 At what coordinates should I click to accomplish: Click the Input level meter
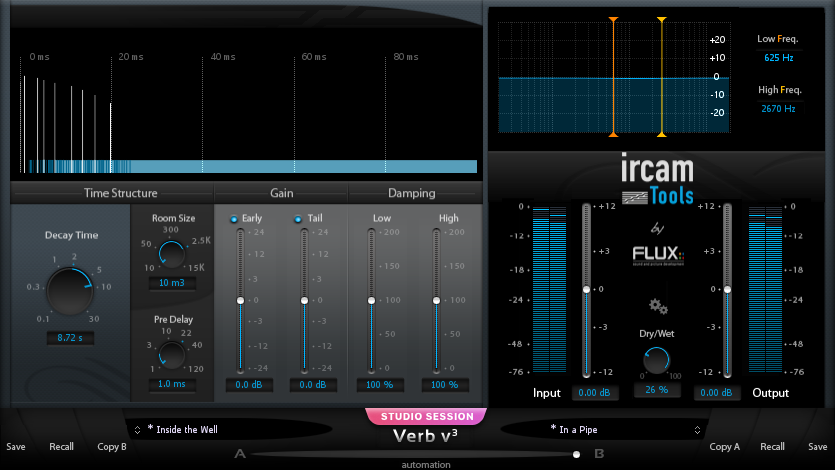point(549,290)
